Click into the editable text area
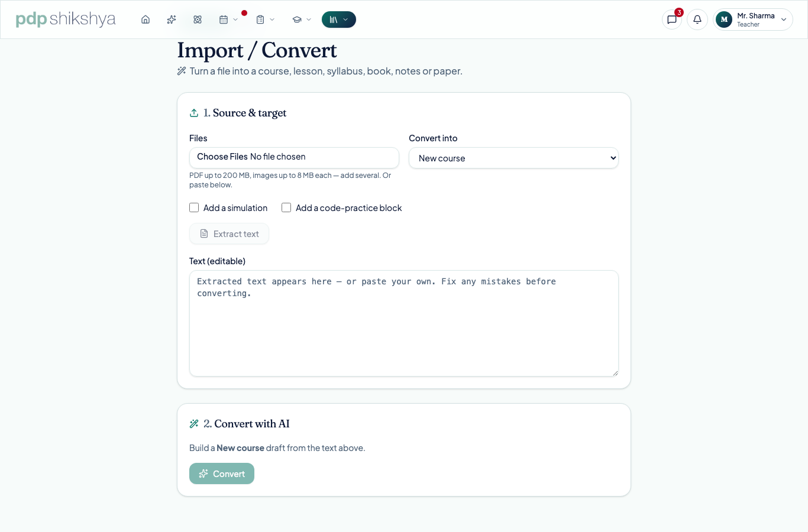 [404, 323]
